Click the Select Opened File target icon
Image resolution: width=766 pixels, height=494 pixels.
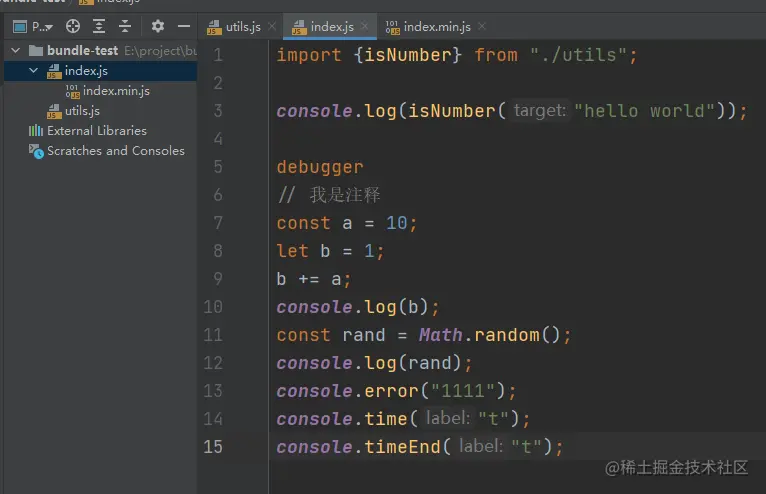73,26
